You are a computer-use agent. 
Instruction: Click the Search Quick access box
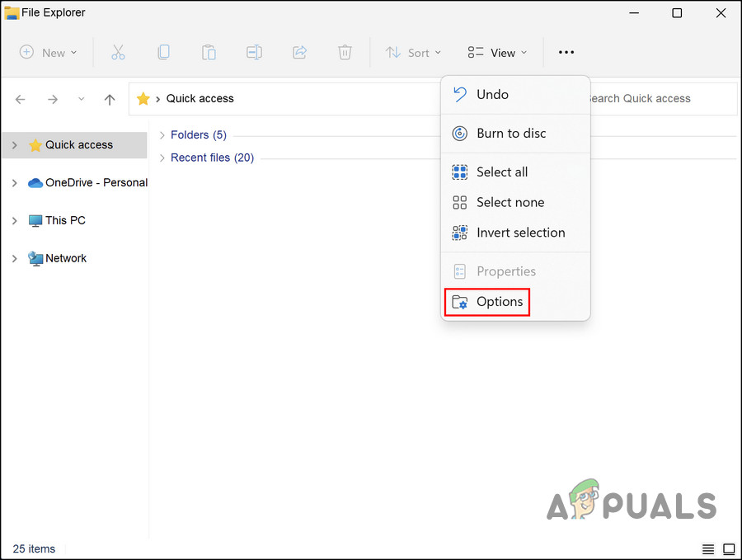(664, 98)
